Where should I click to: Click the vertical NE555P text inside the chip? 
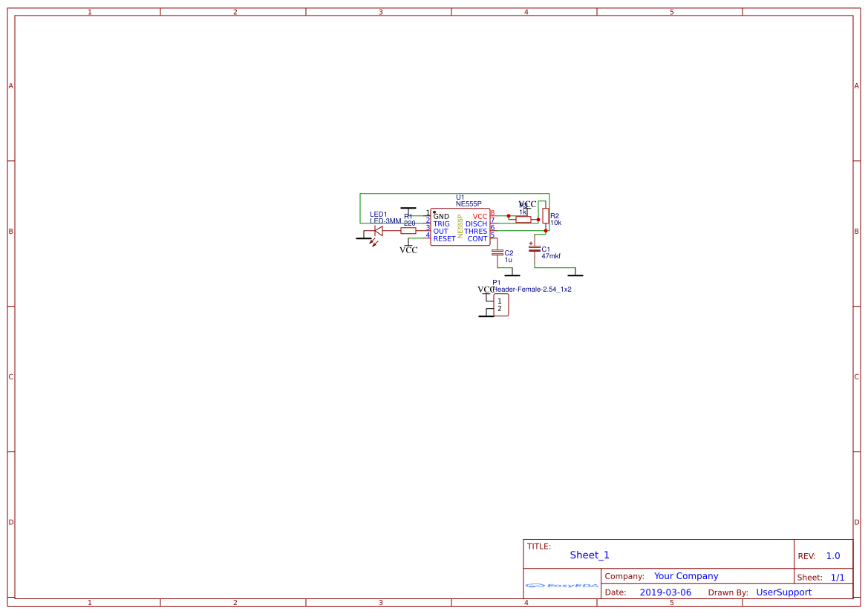point(460,226)
